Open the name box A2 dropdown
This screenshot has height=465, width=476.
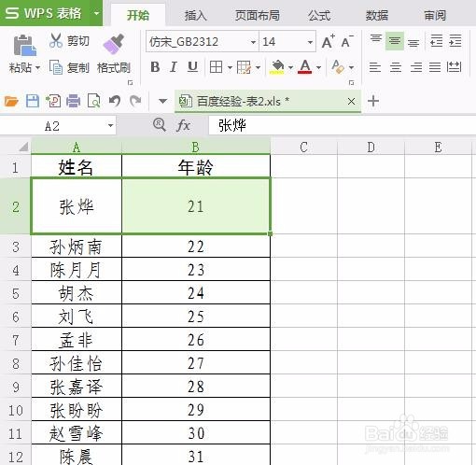(110, 126)
